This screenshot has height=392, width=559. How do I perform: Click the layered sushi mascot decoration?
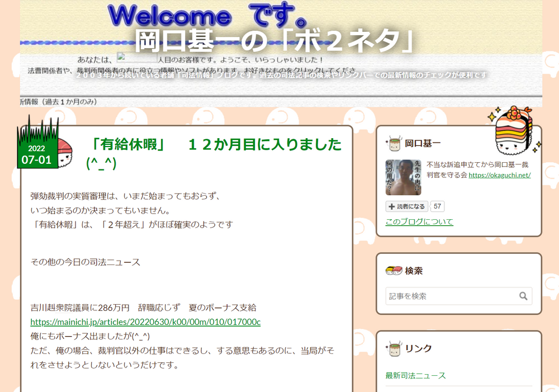click(513, 131)
